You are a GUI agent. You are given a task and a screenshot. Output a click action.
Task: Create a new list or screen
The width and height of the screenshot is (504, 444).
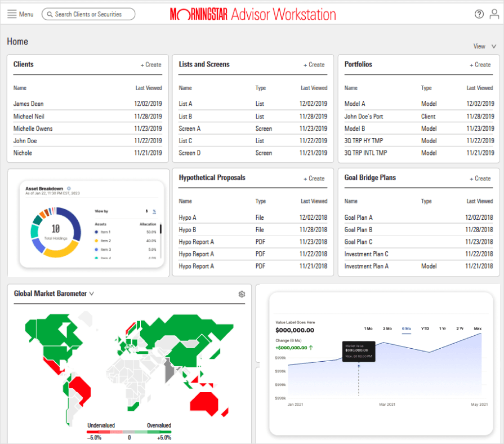(314, 65)
